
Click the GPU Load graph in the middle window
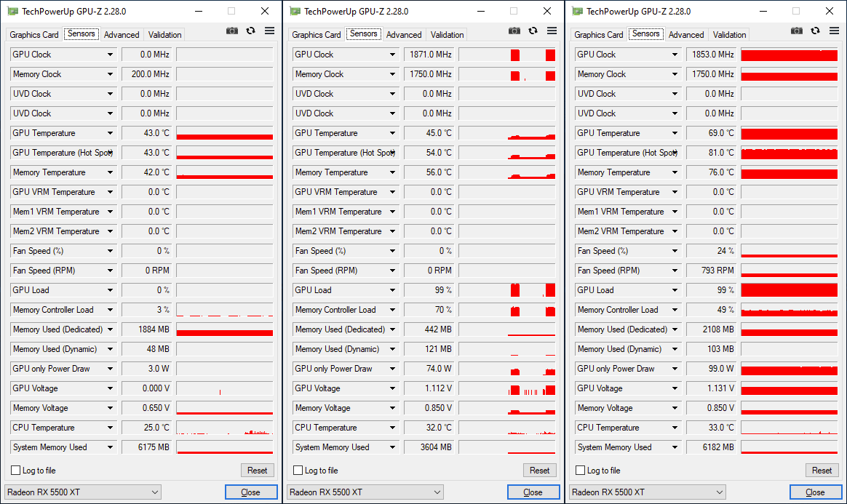(x=506, y=290)
